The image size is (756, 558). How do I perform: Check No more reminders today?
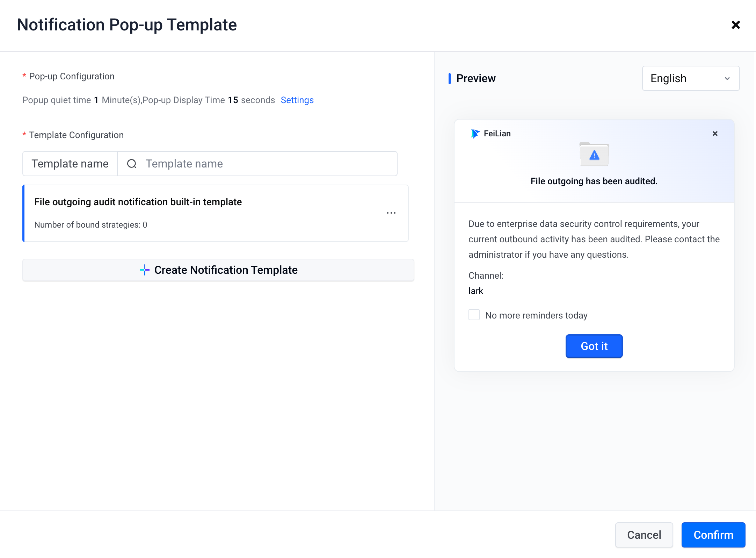pyautogui.click(x=474, y=315)
